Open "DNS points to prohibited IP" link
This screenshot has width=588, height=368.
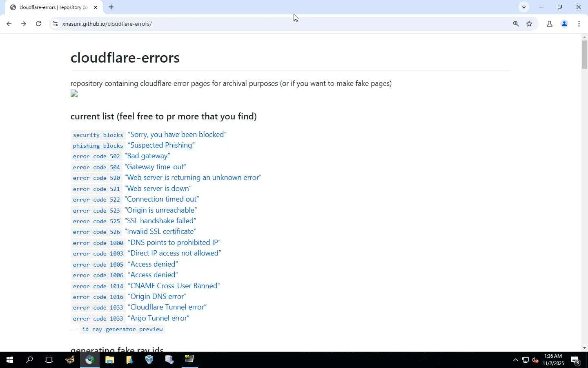click(174, 242)
